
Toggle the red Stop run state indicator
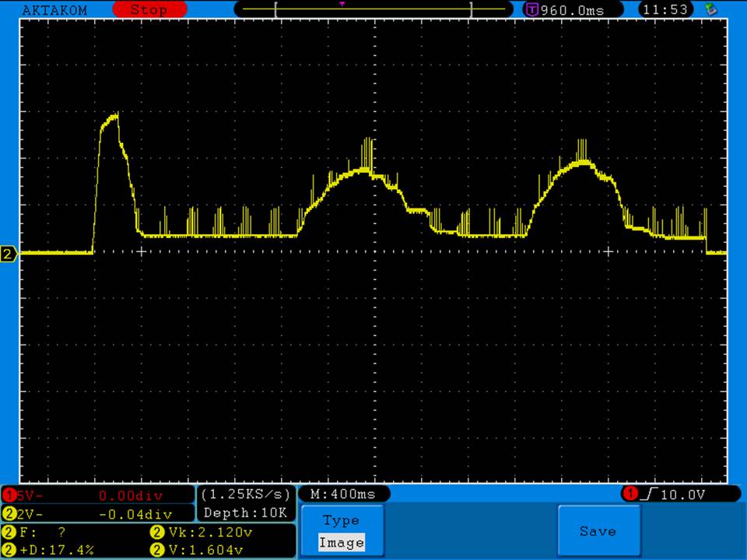pos(148,10)
